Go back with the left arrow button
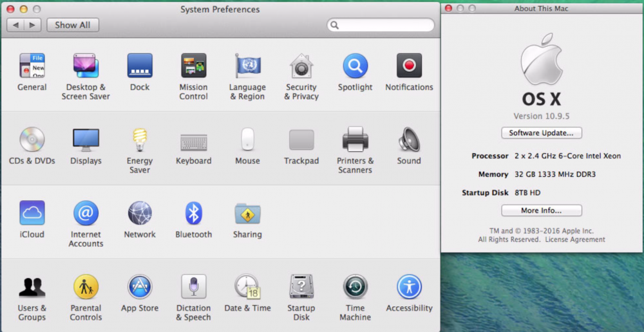This screenshot has height=332, width=644. (15, 25)
